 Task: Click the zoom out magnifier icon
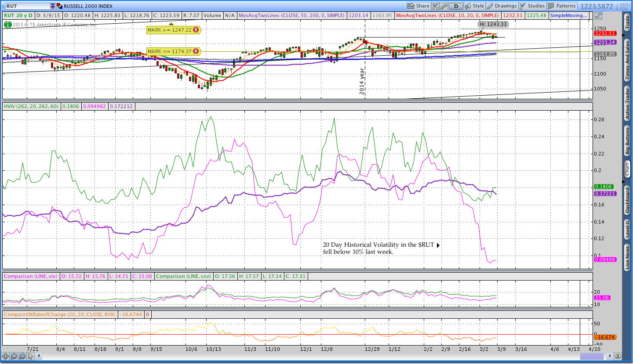coord(22,357)
